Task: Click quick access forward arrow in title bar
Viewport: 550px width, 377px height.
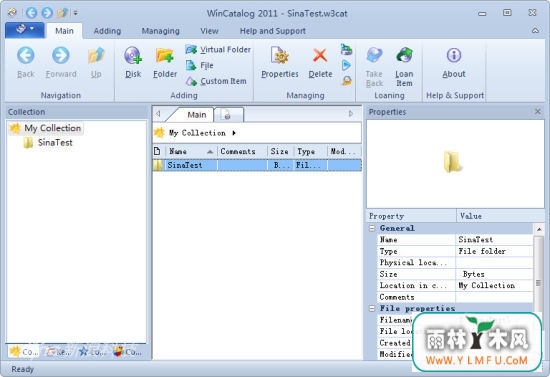Action: [x=47, y=13]
